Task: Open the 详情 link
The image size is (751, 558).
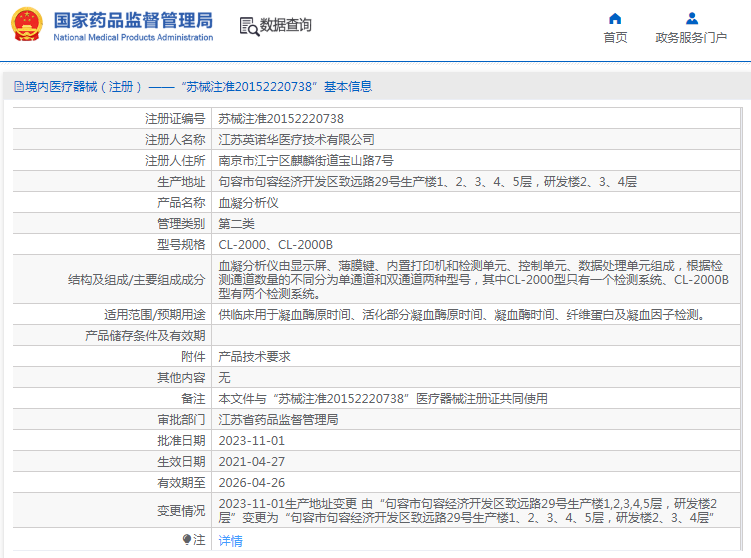Action: click(230, 541)
